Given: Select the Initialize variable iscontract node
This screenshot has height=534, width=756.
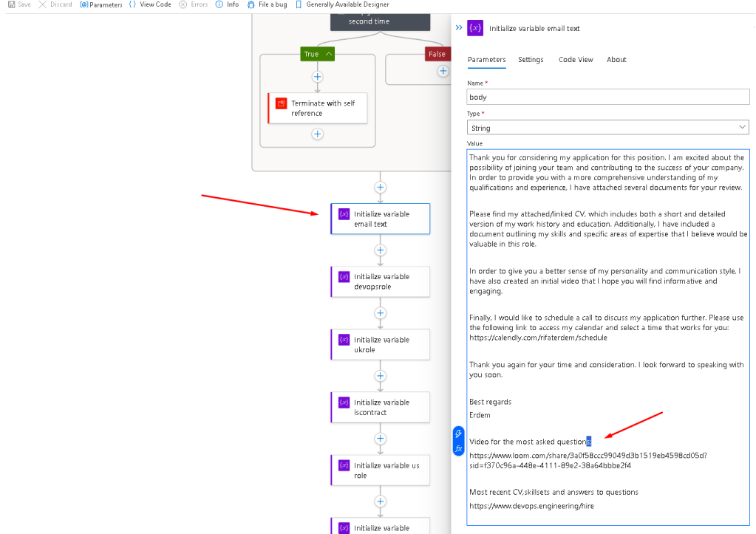Looking at the screenshot, I should 381,407.
